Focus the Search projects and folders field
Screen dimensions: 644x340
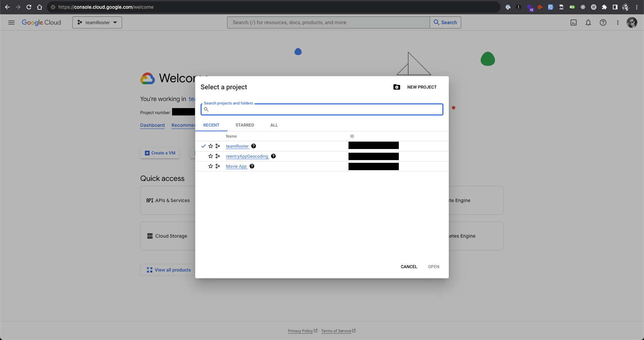322,109
